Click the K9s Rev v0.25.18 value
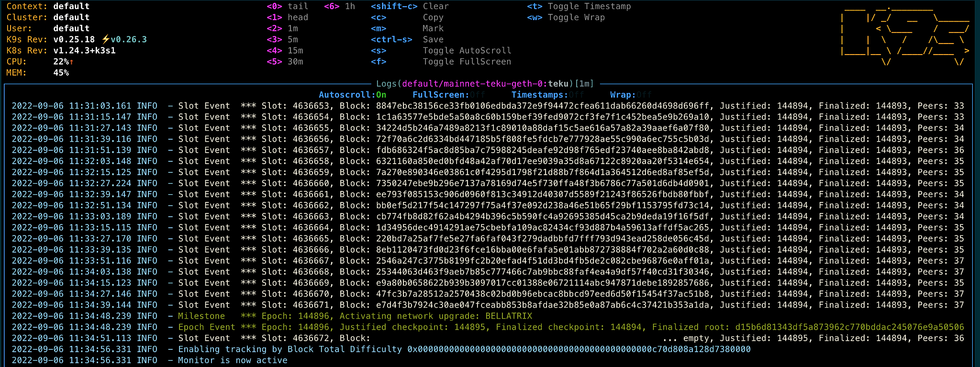 [x=74, y=39]
